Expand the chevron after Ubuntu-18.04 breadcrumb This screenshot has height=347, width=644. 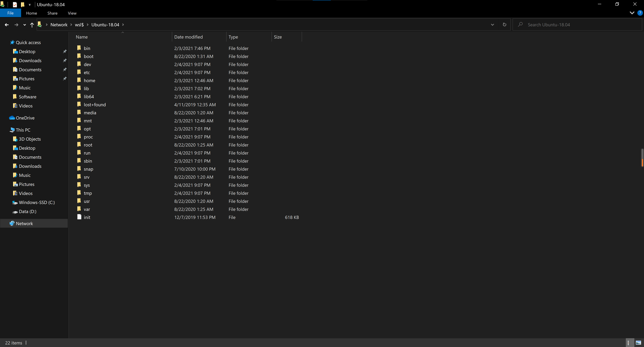(123, 25)
